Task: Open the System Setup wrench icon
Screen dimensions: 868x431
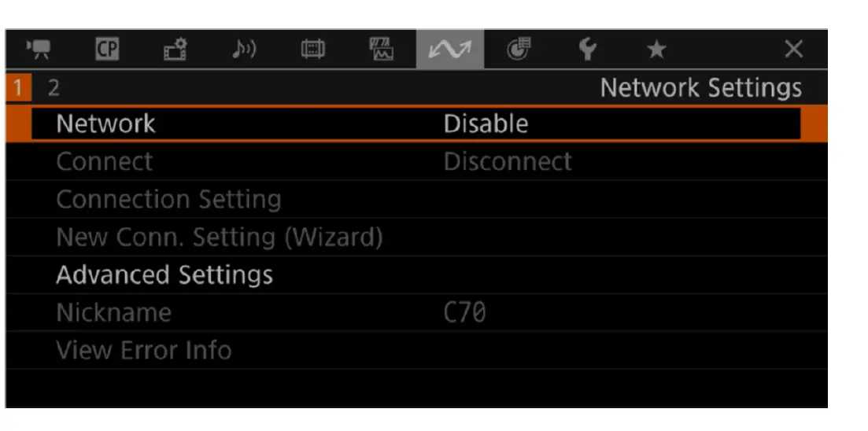Action: point(587,50)
